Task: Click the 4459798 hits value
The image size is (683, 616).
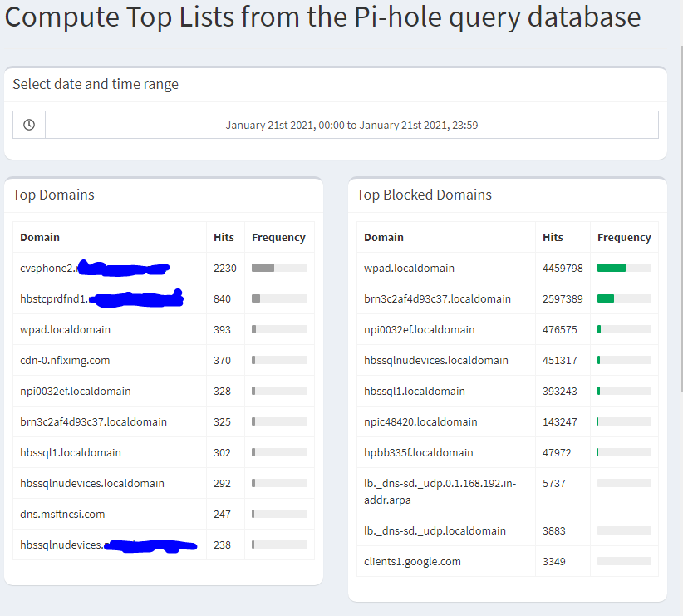Action: (x=563, y=269)
